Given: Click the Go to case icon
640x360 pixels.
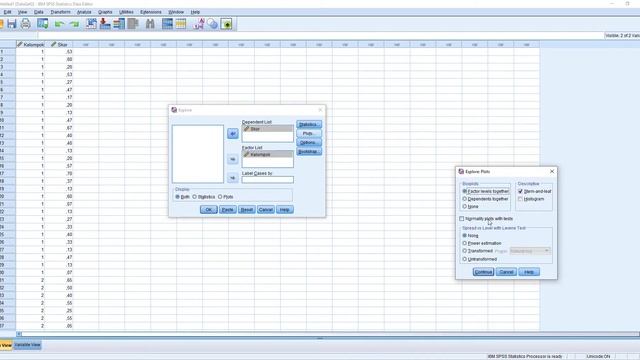Looking at the screenshot, I should 91,24.
